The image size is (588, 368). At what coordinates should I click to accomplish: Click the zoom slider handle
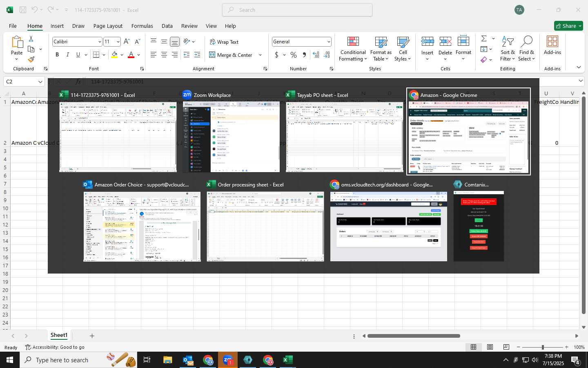pyautogui.click(x=543, y=347)
